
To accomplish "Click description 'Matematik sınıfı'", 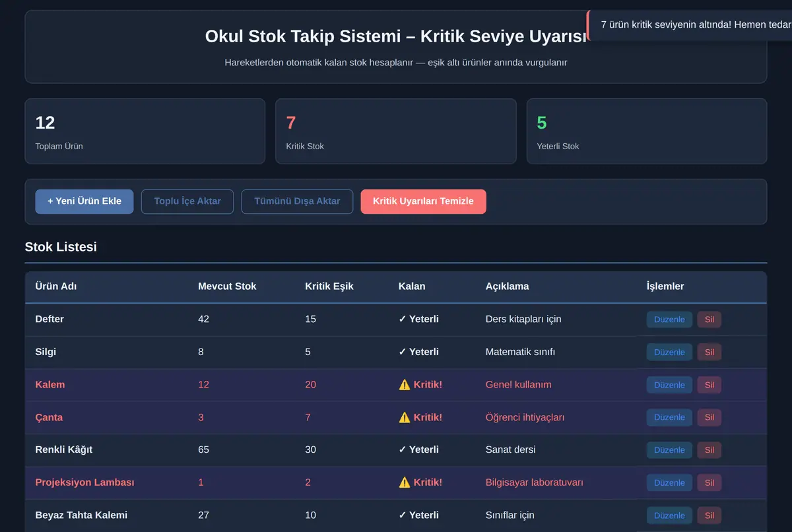I will (520, 352).
